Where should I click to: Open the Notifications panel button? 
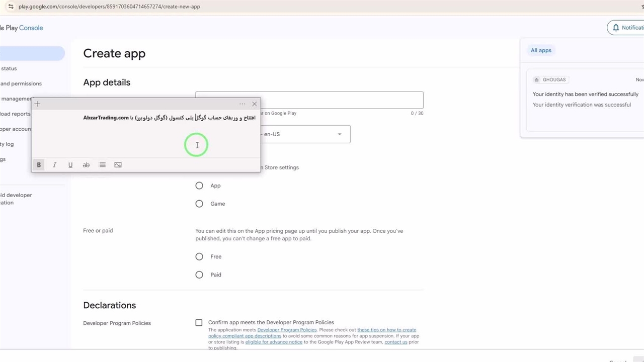click(x=625, y=28)
